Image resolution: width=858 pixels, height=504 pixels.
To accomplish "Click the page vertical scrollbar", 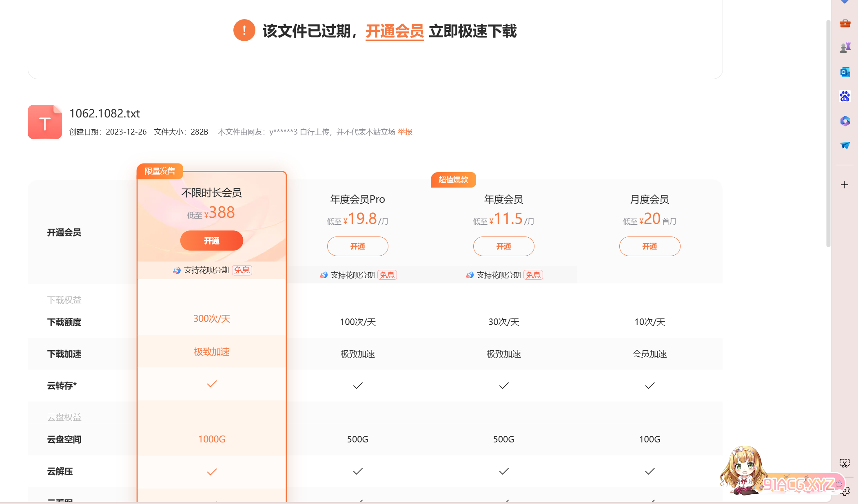I will coord(828,135).
